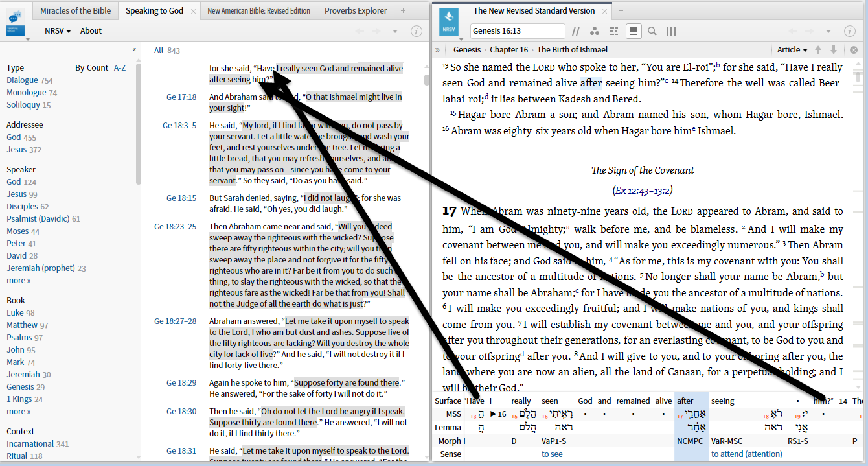Click the columns view icon

(671, 31)
